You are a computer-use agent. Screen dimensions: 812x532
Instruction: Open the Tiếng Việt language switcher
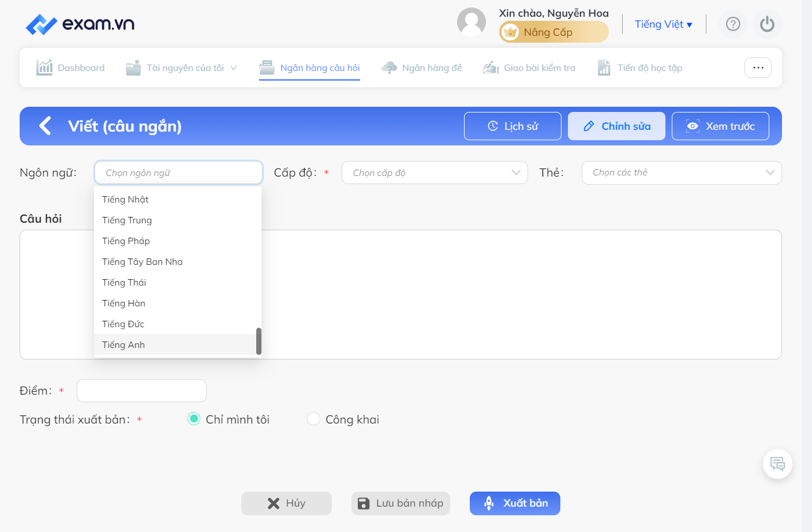pyautogui.click(x=664, y=24)
